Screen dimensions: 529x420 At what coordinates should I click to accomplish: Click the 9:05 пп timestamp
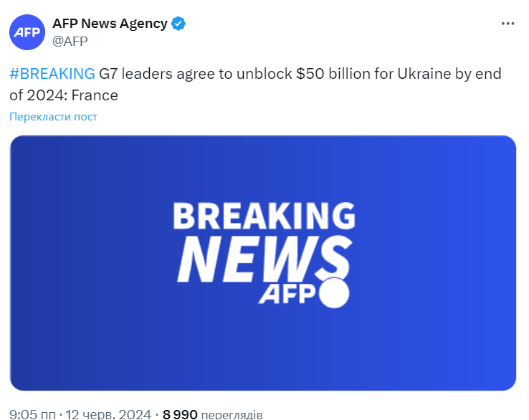tap(33, 414)
